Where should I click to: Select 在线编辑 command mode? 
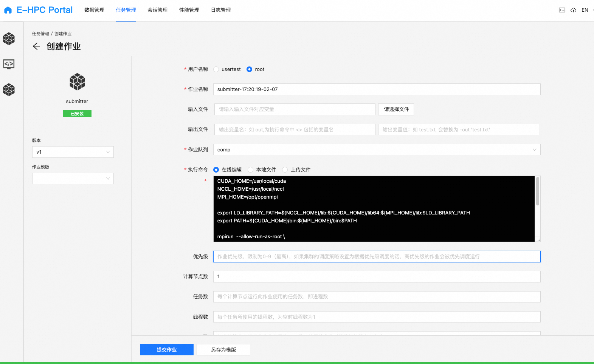coord(216,170)
